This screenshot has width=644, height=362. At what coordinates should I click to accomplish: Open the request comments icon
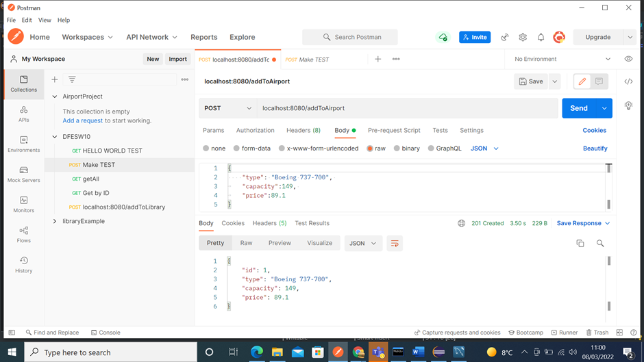tap(599, 81)
